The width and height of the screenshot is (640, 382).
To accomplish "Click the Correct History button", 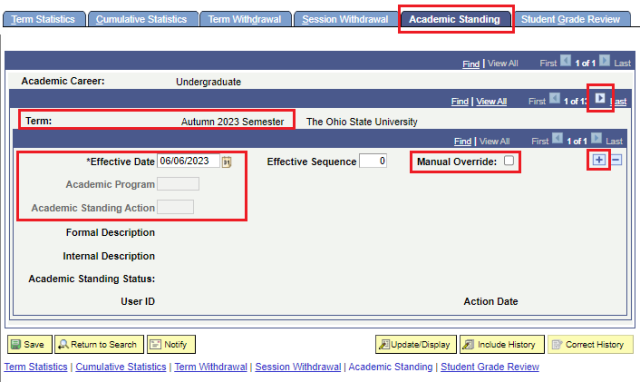I will 590,344.
